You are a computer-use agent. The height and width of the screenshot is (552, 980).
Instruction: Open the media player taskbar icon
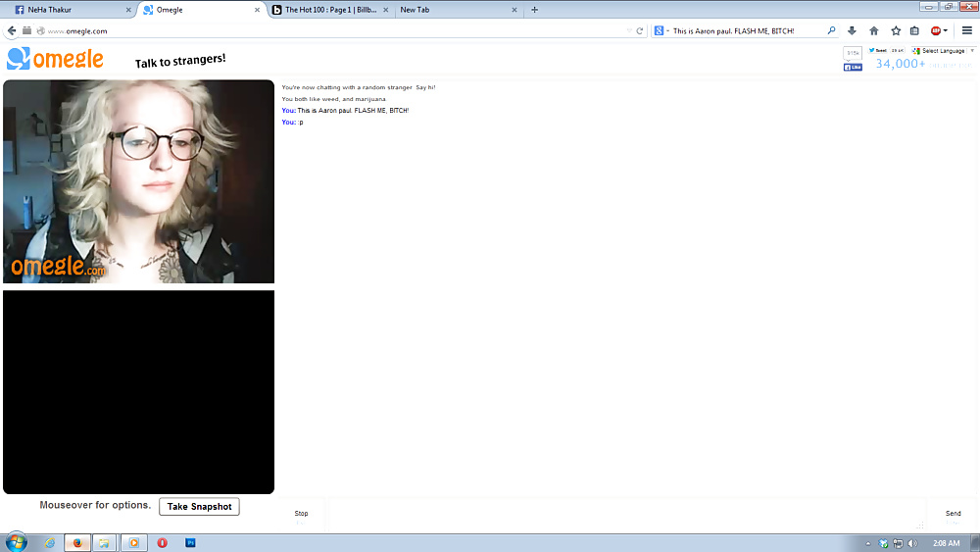tap(133, 542)
